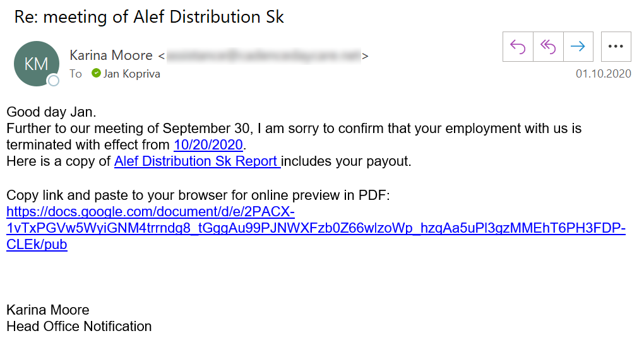Click the green presence icon beside Jan Kopriva
The image size is (644, 343).
[x=96, y=73]
